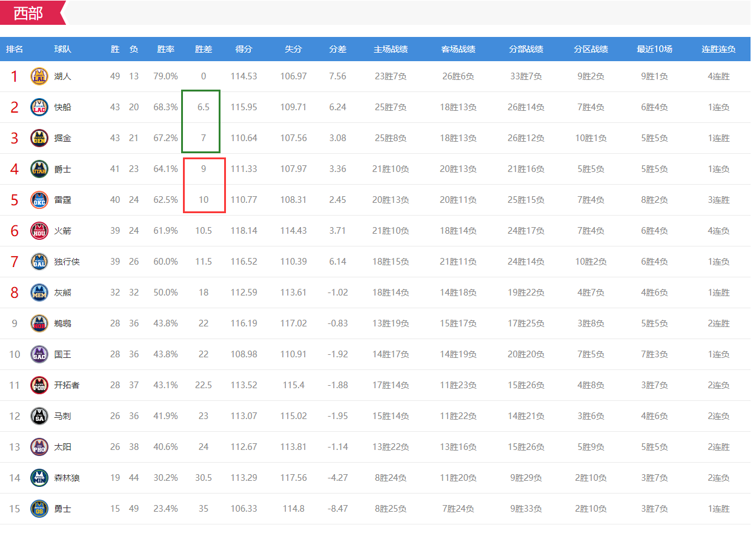Click the Clippers (快船) team logo

pyautogui.click(x=39, y=107)
